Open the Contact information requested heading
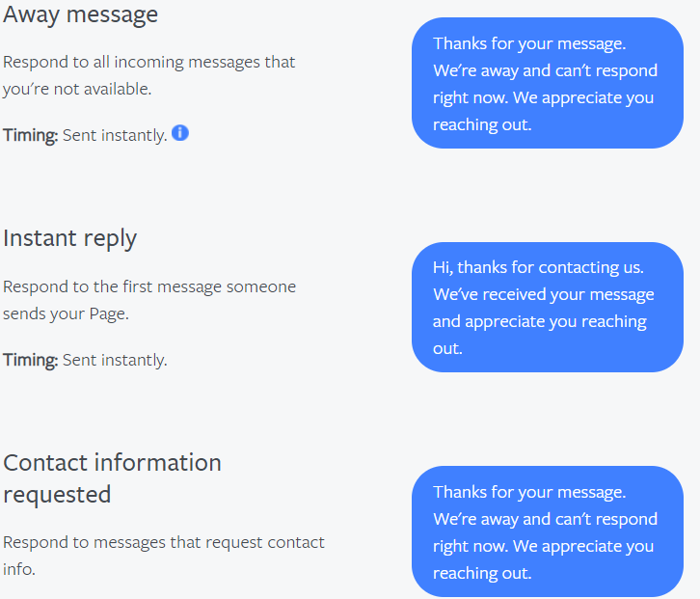The width and height of the screenshot is (700, 599). coord(112,478)
